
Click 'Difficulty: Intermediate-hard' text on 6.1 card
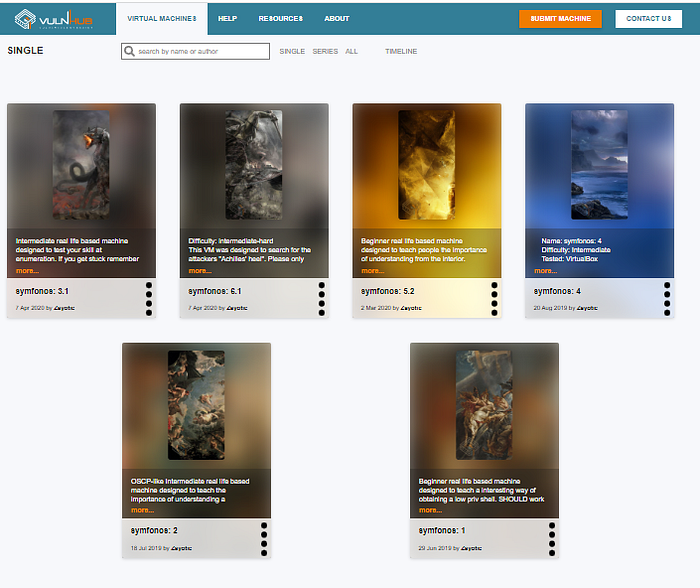(231, 241)
